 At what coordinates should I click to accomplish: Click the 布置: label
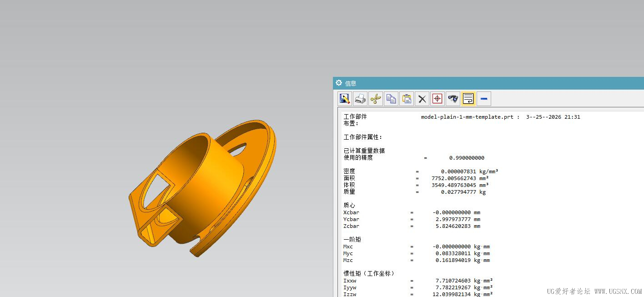coord(351,123)
